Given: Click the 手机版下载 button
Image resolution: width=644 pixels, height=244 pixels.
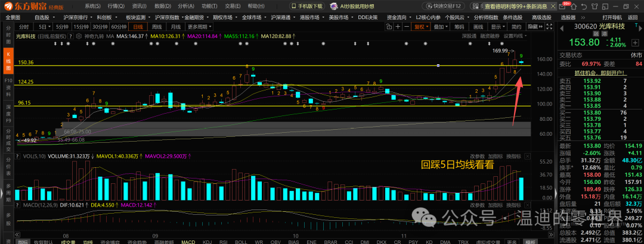Looking at the screenshot, I should click(x=308, y=6).
